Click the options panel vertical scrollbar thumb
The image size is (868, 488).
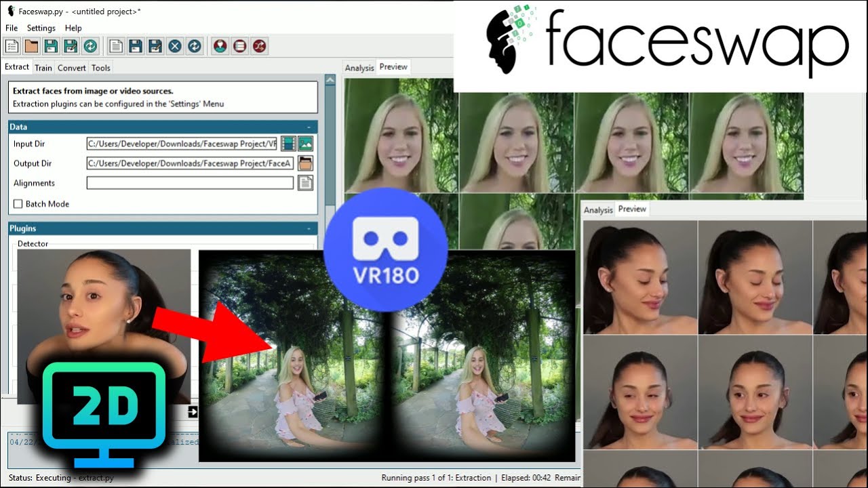pos(330,146)
